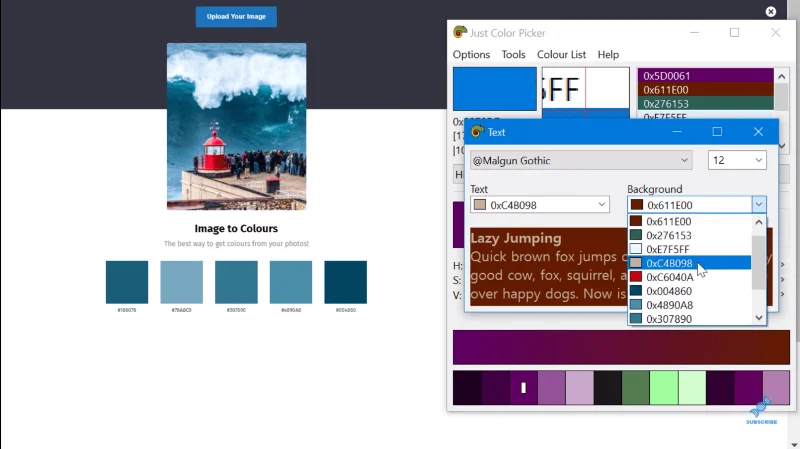Collapse the Background colour dropdown arrow
800x449 pixels.
pos(759,205)
